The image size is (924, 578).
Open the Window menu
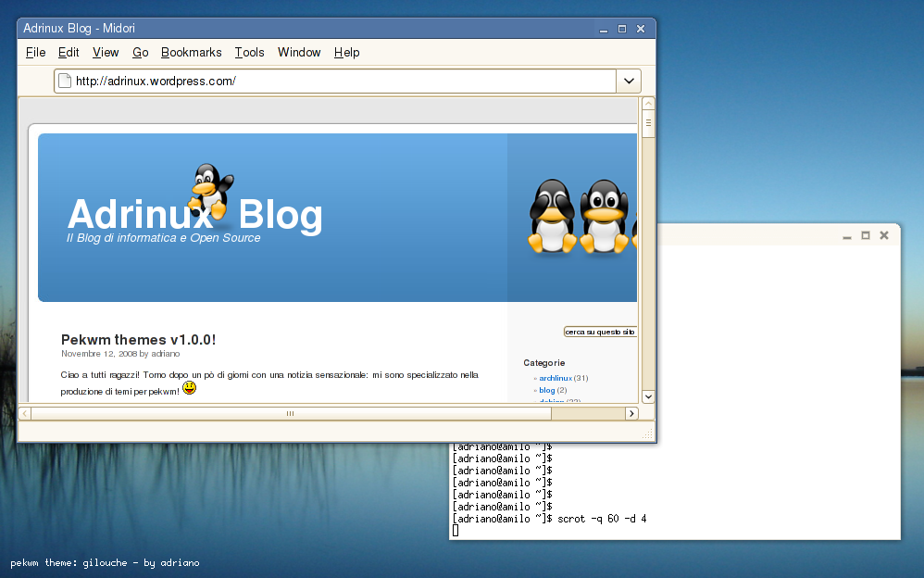[x=299, y=53]
